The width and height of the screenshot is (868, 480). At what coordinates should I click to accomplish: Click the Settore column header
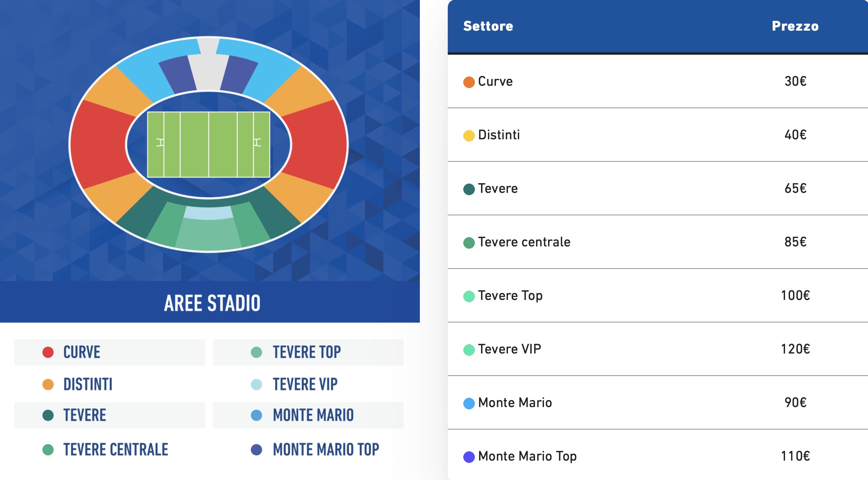click(488, 26)
